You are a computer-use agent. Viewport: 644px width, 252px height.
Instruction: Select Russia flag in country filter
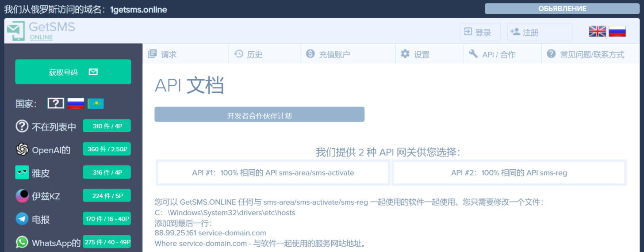[x=76, y=103]
